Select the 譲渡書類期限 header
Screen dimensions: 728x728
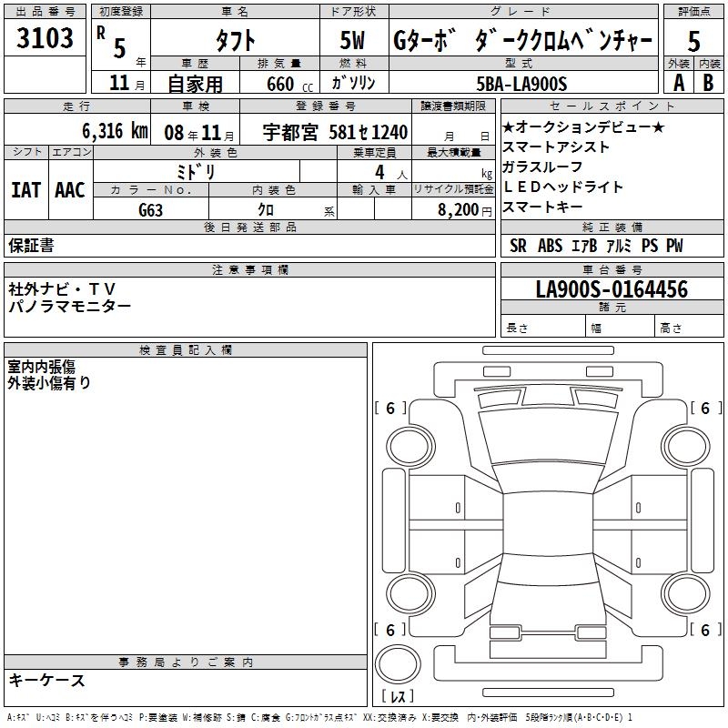click(453, 106)
